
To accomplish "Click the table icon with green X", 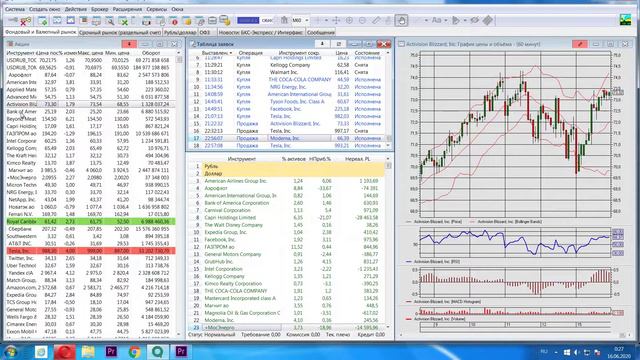I will [123, 20].
